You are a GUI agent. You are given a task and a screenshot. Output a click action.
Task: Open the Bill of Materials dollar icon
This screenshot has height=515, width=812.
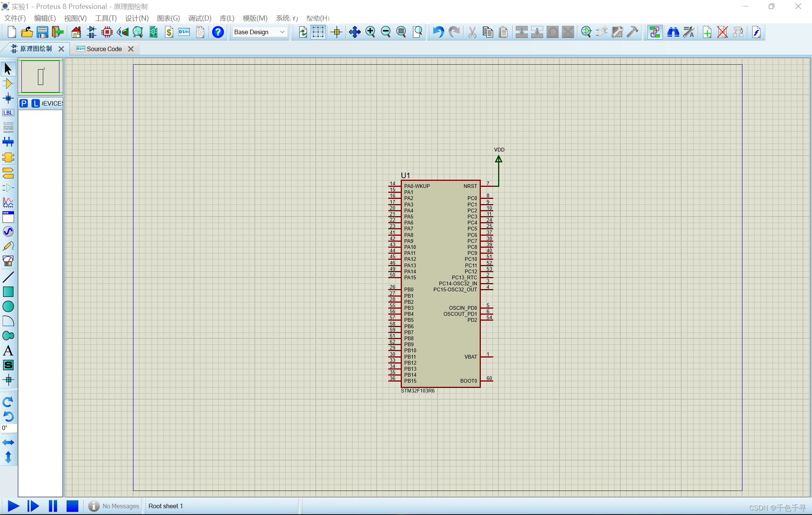169,32
